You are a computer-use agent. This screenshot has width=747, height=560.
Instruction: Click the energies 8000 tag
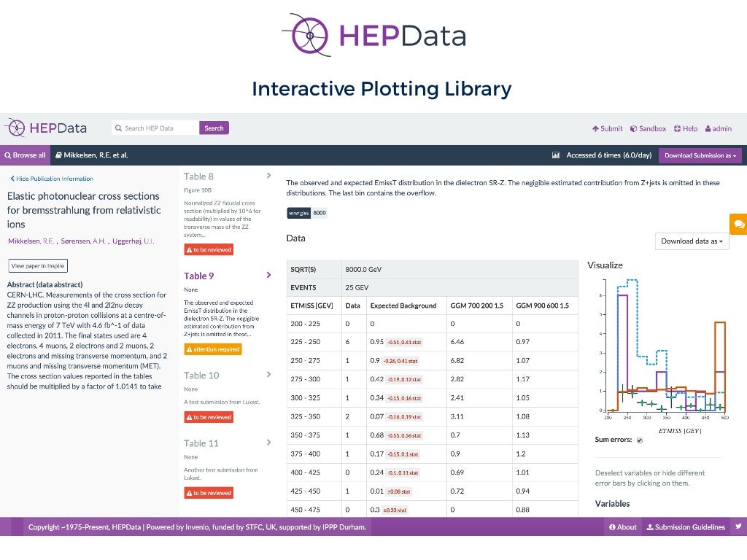307,213
